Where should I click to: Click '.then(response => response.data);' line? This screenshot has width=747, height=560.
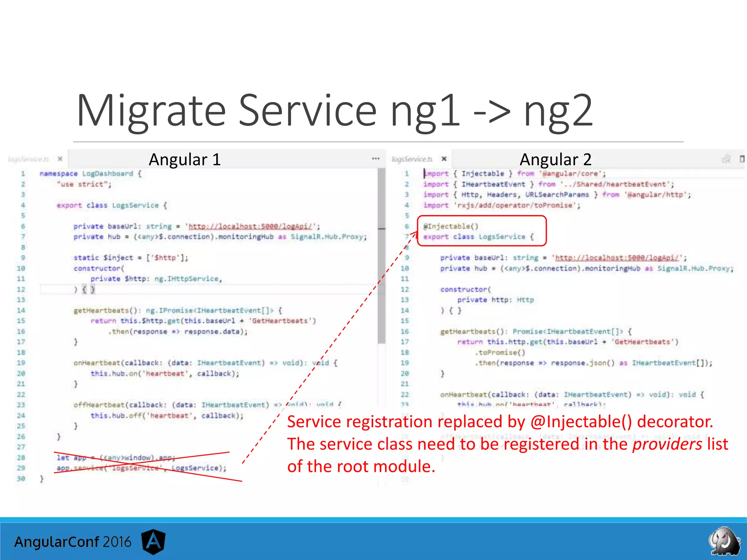coord(178,332)
